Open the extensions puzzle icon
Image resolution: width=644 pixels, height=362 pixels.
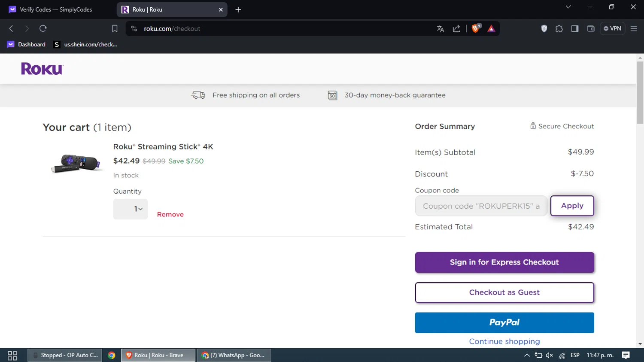[x=559, y=29]
